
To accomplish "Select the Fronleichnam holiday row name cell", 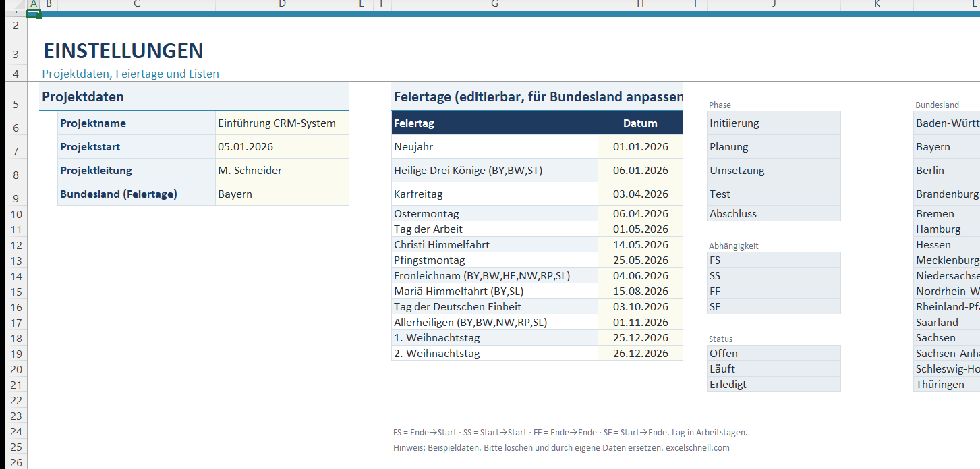I will coord(494,275).
